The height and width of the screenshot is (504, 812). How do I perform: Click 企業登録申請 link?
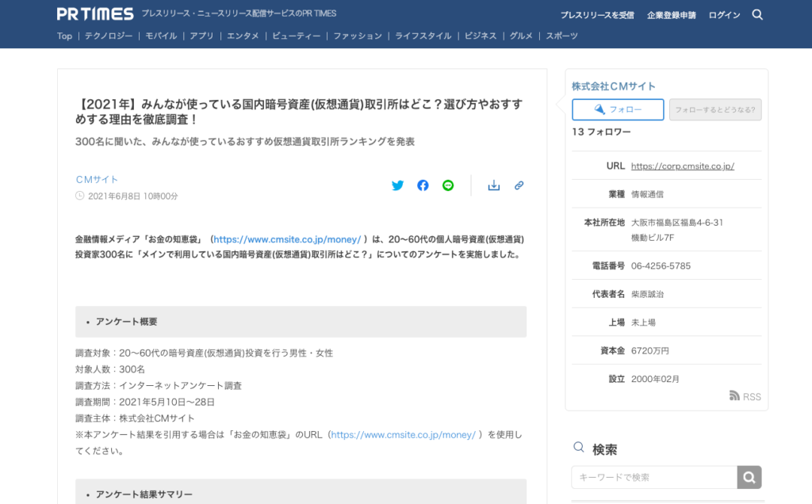click(x=671, y=15)
